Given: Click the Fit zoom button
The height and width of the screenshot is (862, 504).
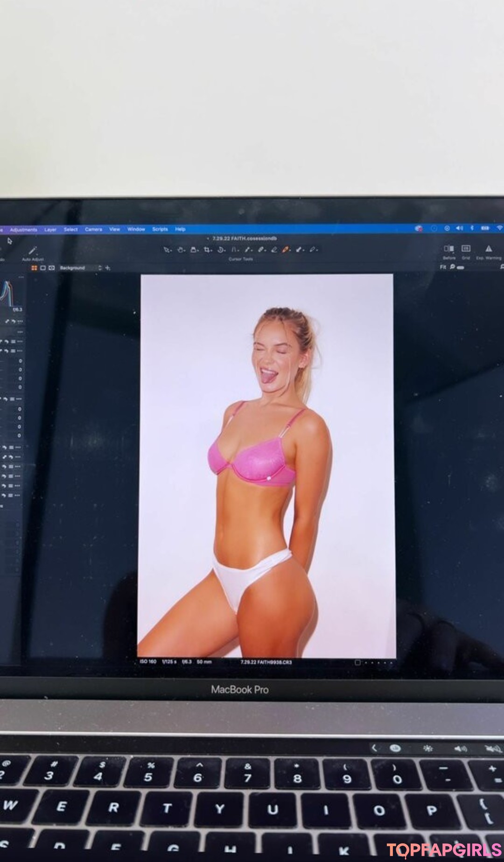Looking at the screenshot, I should [x=443, y=267].
